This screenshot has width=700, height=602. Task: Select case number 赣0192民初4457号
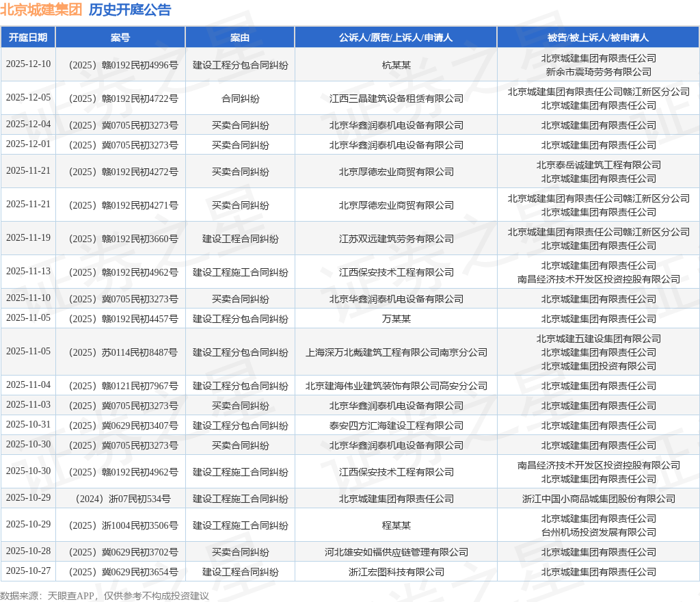pyautogui.click(x=124, y=319)
